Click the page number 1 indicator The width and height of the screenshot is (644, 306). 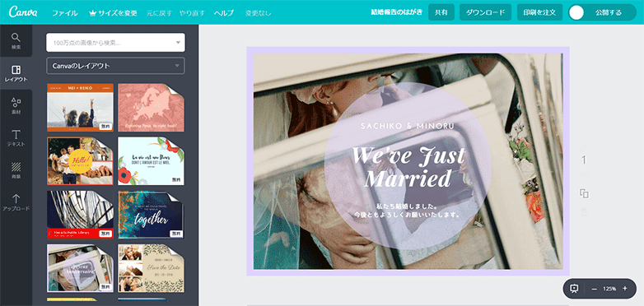tap(584, 160)
